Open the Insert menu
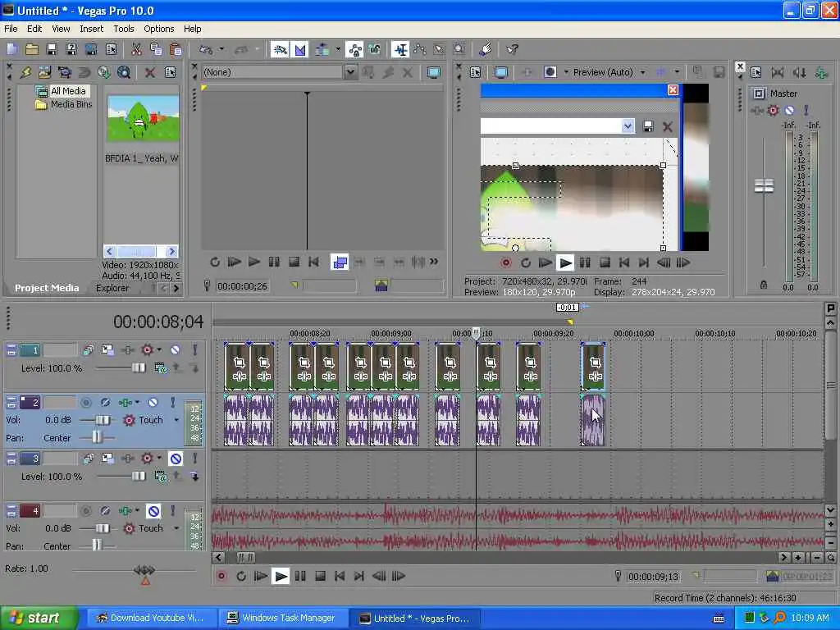The width and height of the screenshot is (840, 630). click(92, 29)
